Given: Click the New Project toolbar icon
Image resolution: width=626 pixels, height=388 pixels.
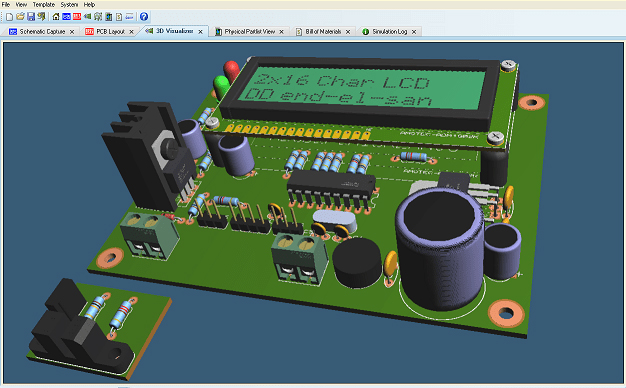Looking at the screenshot, I should (10, 17).
